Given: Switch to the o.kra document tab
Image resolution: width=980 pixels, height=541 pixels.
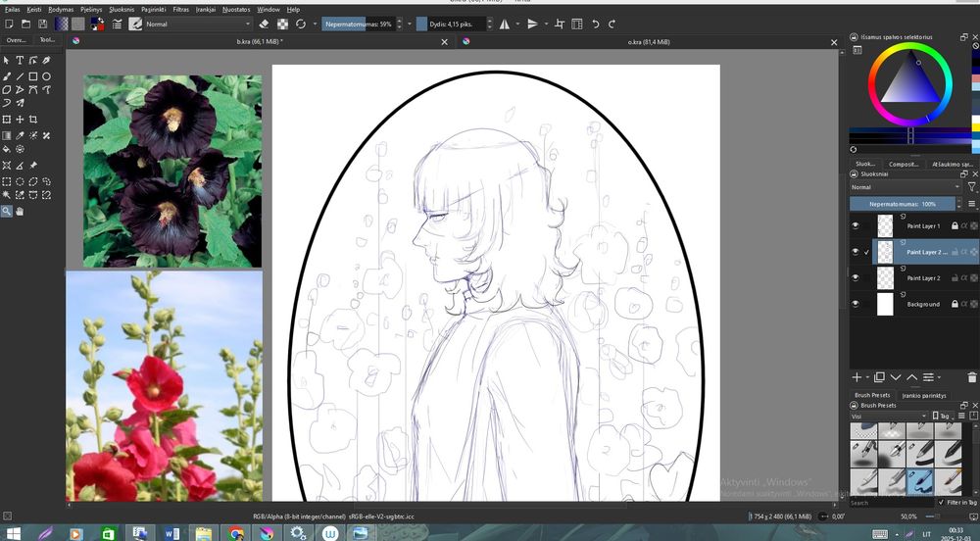Looking at the screenshot, I should 649,42.
